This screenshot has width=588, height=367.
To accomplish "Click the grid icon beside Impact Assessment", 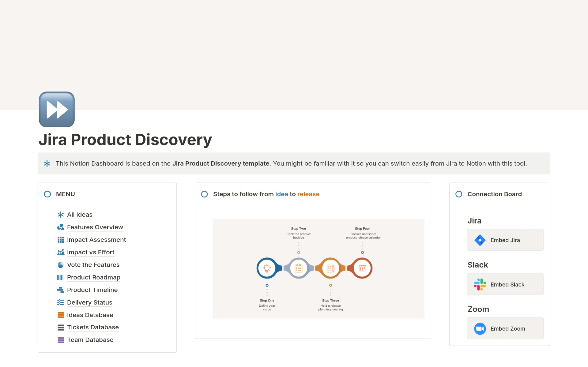I will click(x=61, y=240).
